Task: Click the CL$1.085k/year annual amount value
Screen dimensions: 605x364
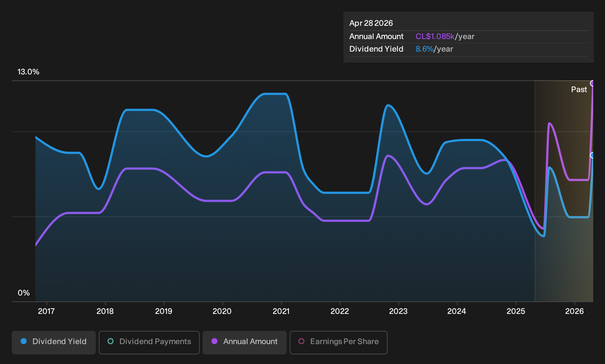Action: (445, 36)
